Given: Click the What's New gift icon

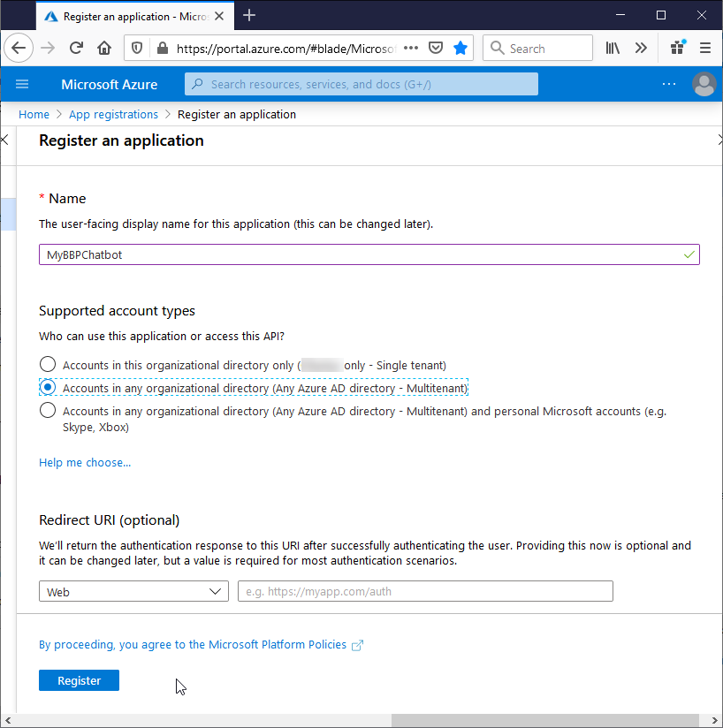Looking at the screenshot, I should click(x=678, y=48).
